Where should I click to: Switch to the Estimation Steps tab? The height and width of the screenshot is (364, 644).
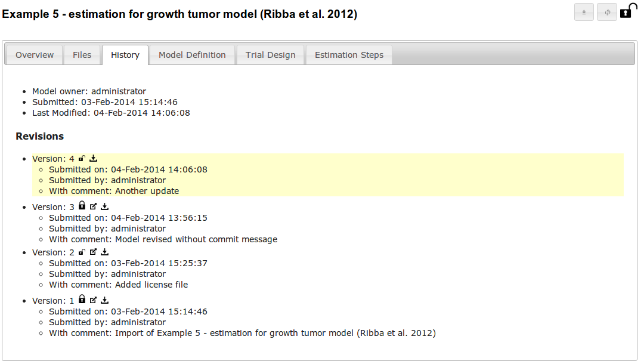[349, 54]
